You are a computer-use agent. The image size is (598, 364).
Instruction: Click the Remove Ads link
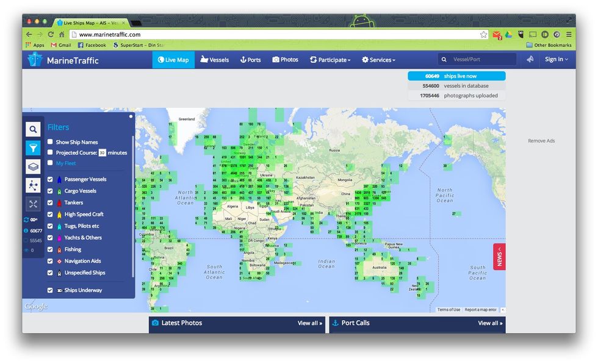(541, 141)
